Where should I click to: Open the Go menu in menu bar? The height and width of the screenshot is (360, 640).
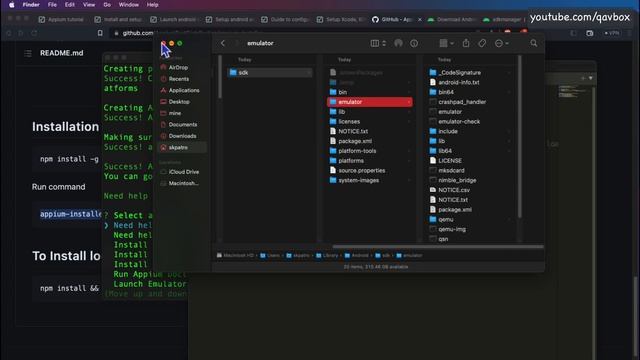point(107,5)
